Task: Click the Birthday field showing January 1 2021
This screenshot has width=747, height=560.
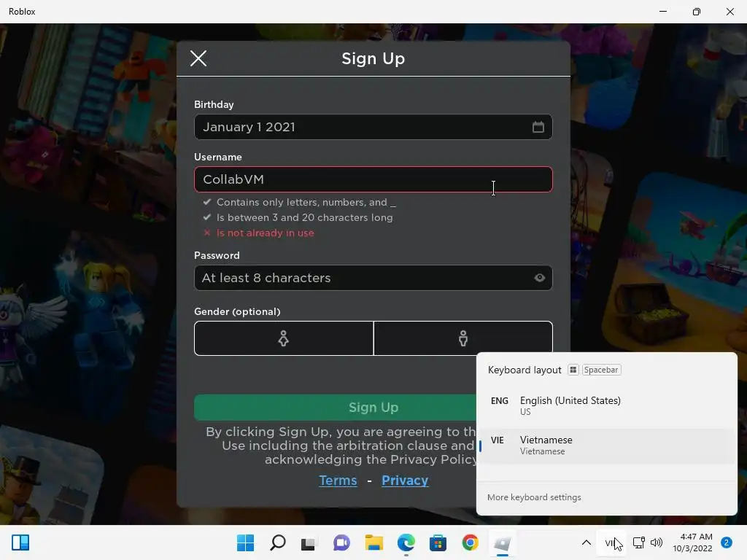Action: (373, 127)
